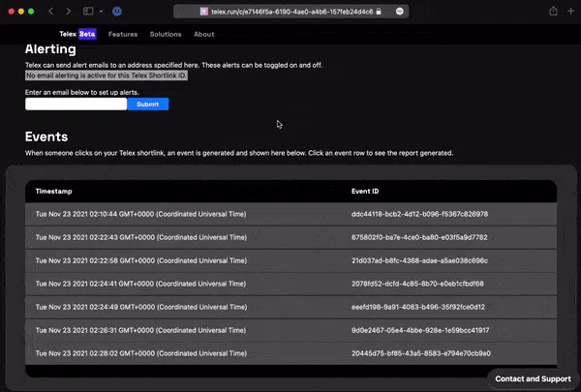Viewport: 581px width, 392px height.
Task: Focus the telex.run address bar
Action: (x=291, y=12)
